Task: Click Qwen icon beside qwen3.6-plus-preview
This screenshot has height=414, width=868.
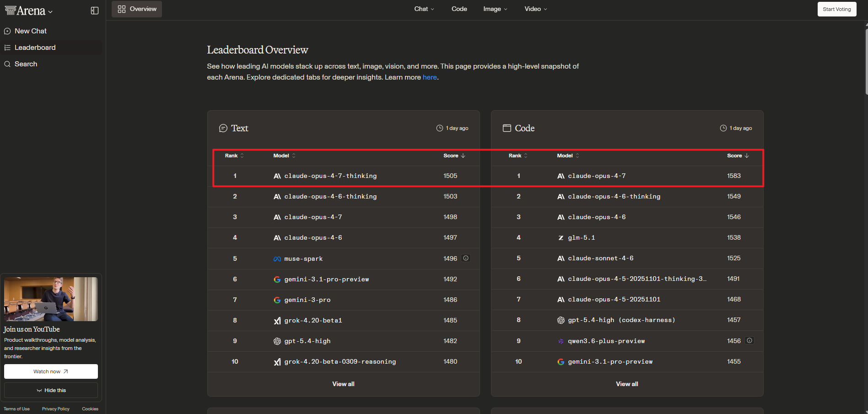Action: tap(561, 341)
